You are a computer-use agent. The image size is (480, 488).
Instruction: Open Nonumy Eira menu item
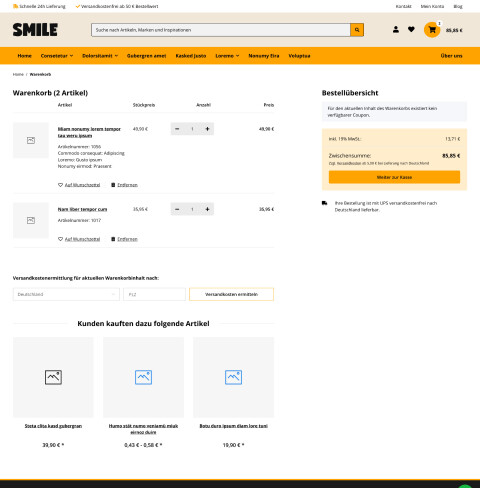tap(264, 56)
